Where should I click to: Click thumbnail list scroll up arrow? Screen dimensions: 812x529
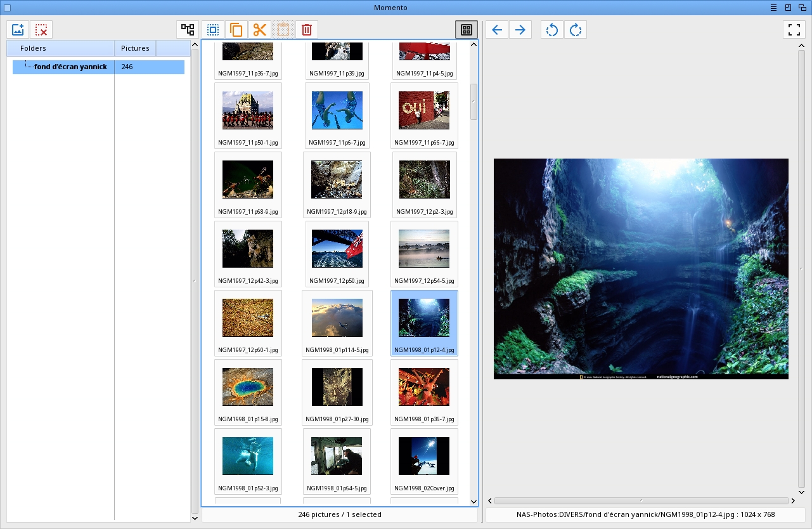click(x=474, y=44)
